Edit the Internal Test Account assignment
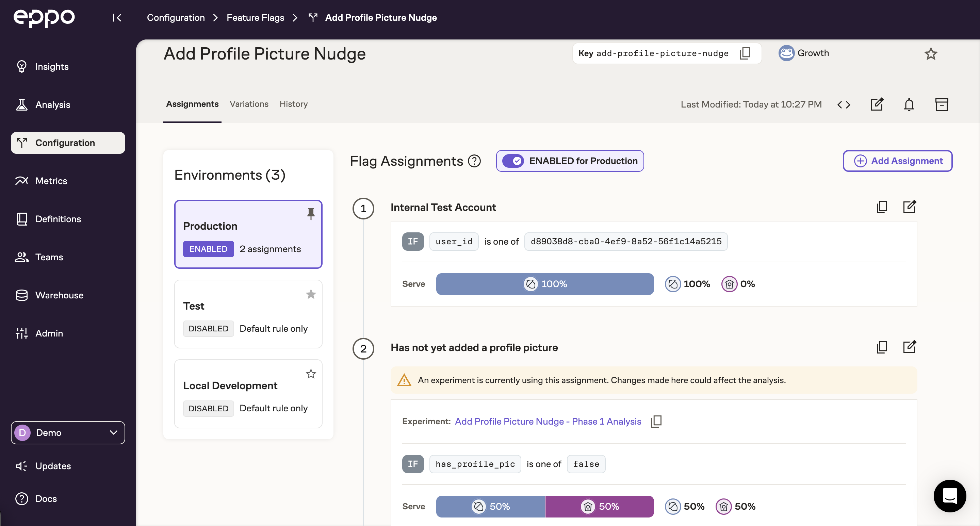 coord(909,207)
